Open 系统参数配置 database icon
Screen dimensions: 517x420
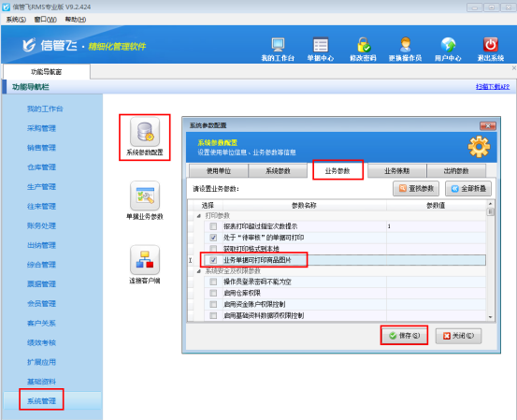145,132
